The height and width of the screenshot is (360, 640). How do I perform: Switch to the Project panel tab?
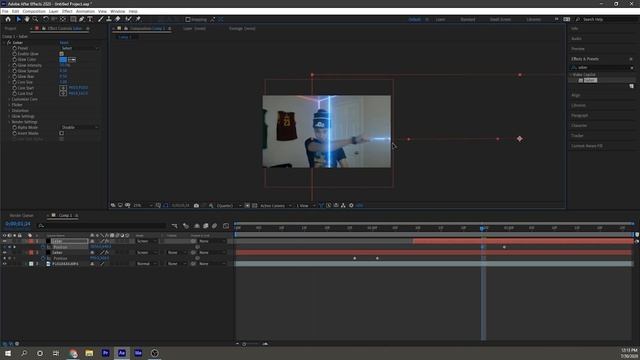click(x=11, y=29)
